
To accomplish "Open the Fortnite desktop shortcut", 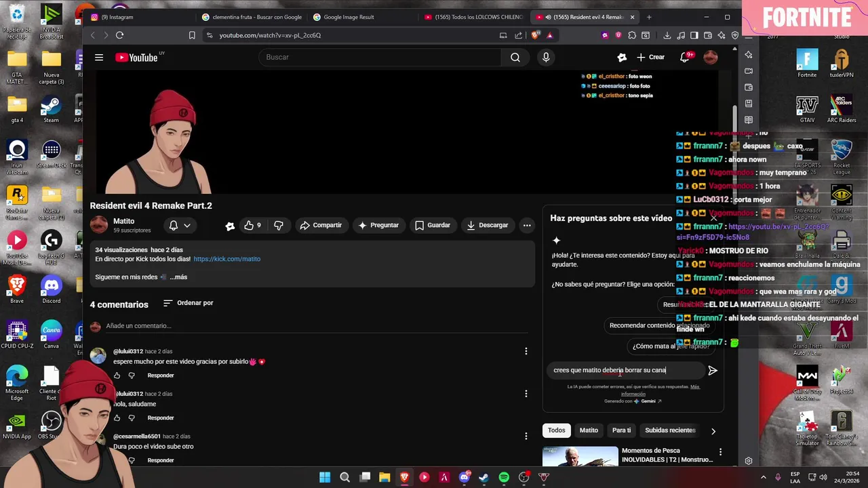I will 807,64.
